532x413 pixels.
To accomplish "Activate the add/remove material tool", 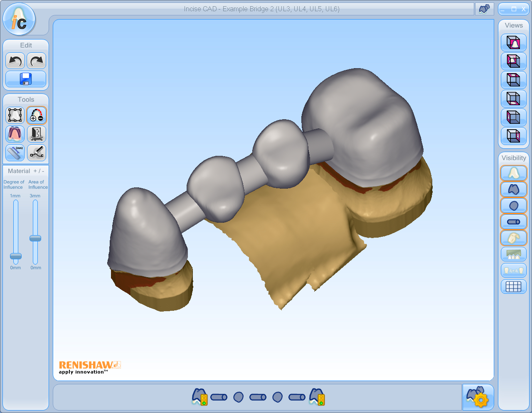I will pyautogui.click(x=37, y=115).
